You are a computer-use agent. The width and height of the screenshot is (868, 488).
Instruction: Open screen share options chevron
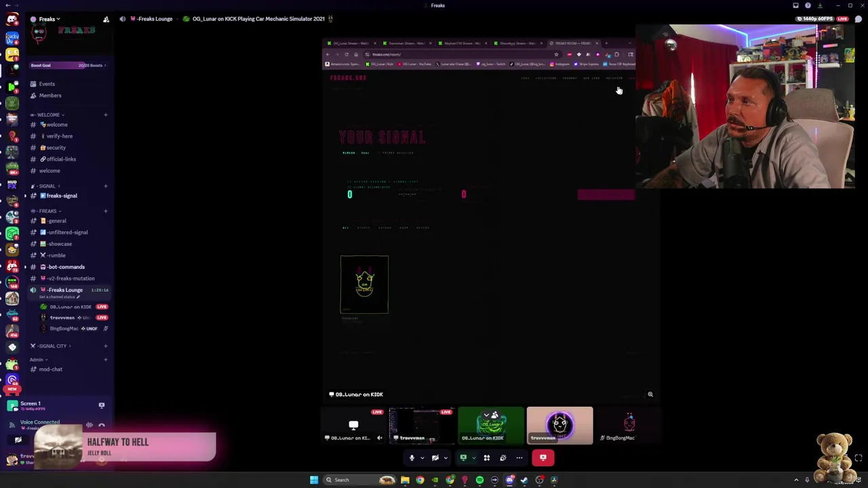point(473,457)
